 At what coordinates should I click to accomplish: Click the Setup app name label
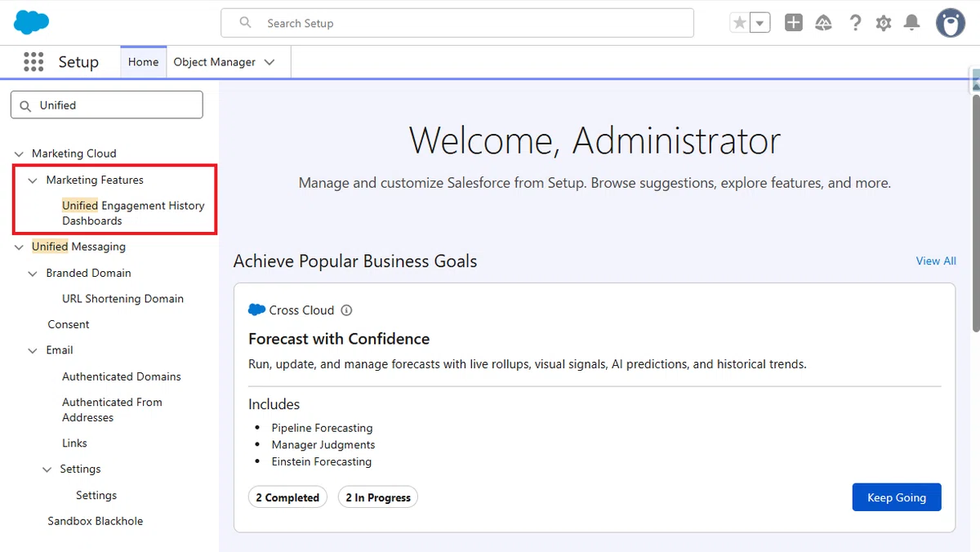coord(78,62)
